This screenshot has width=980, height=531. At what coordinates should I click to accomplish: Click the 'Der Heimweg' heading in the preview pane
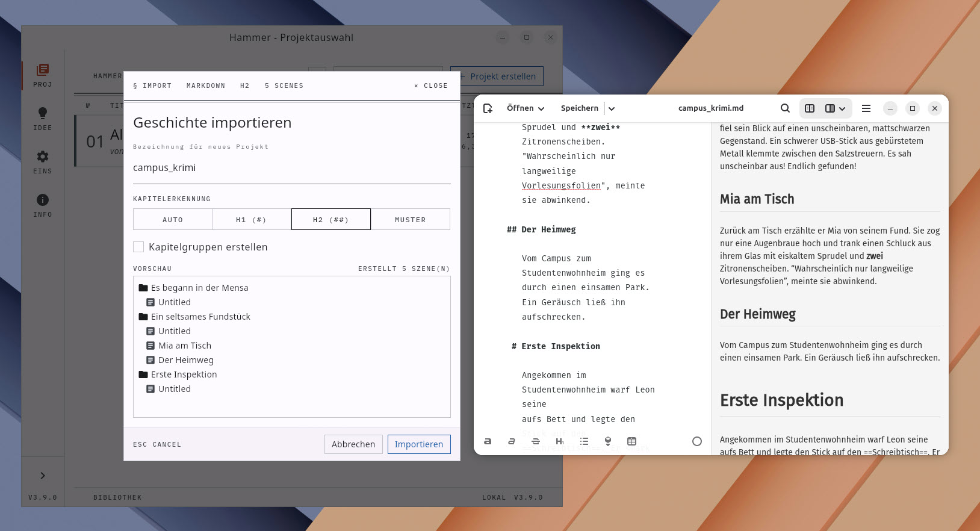[x=758, y=314]
